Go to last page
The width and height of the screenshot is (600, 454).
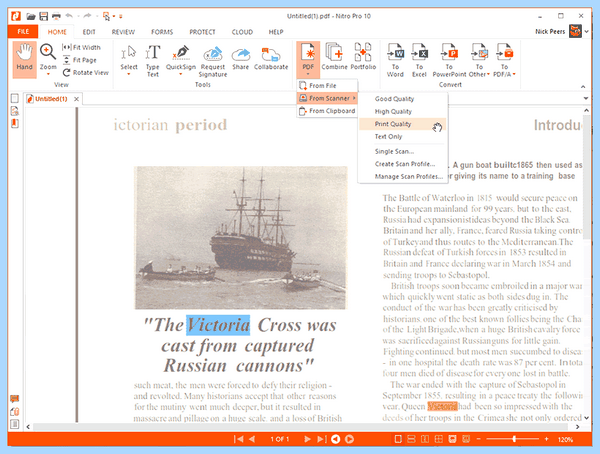click(x=321, y=439)
